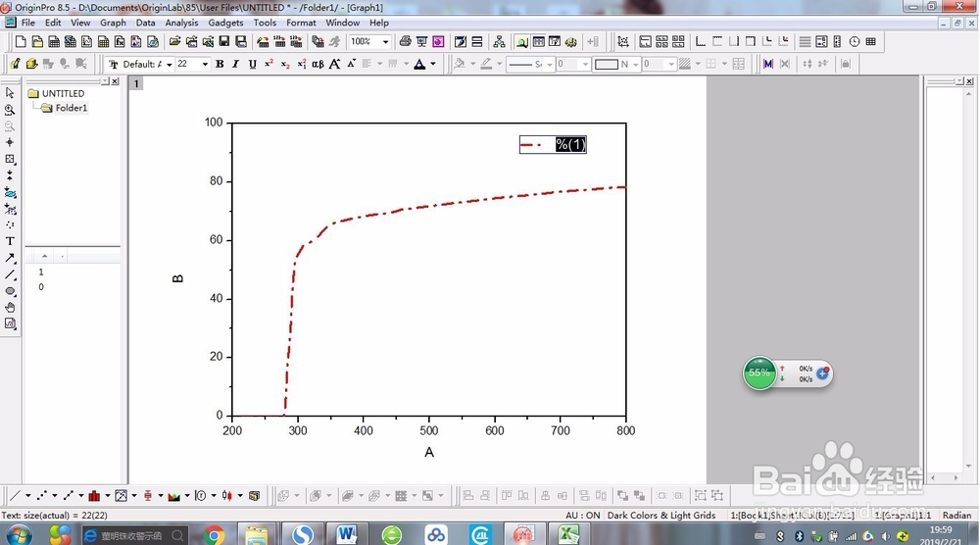Open Excel from the taskbar

(568, 535)
